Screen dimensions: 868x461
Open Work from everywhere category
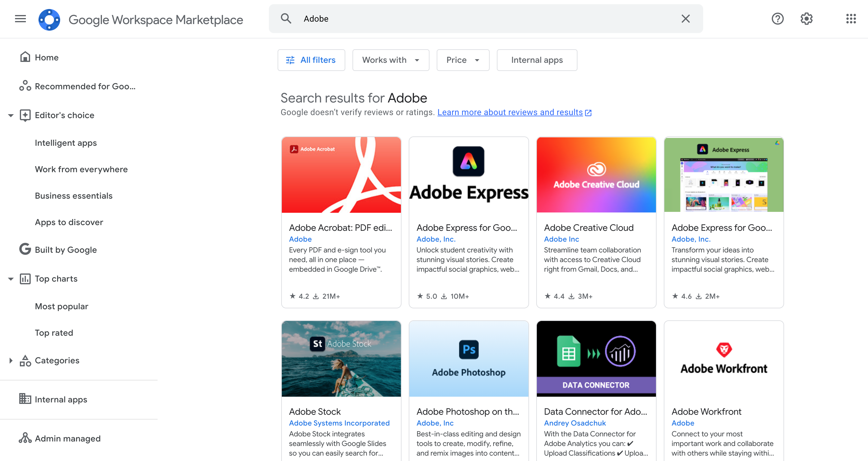(x=81, y=169)
